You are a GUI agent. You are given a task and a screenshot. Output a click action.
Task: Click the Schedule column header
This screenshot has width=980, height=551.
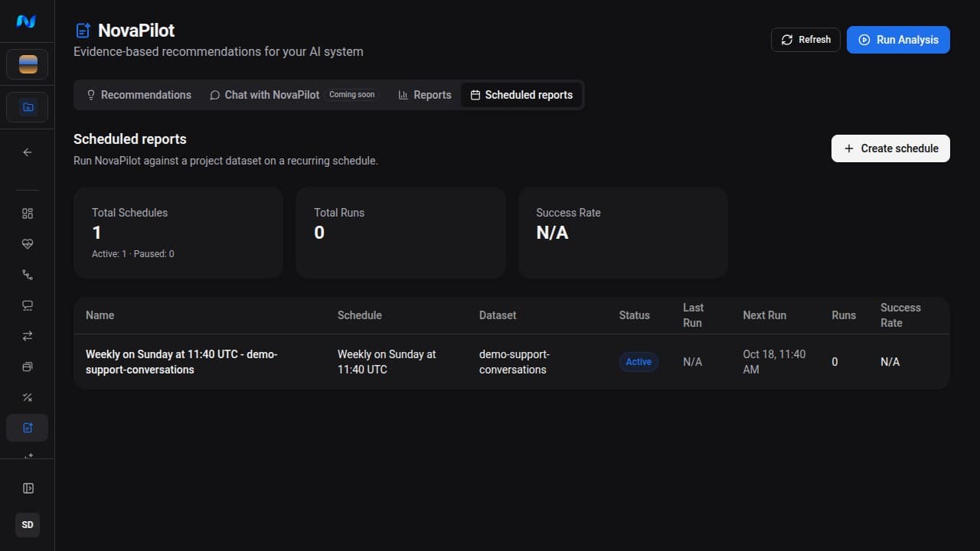coord(360,315)
